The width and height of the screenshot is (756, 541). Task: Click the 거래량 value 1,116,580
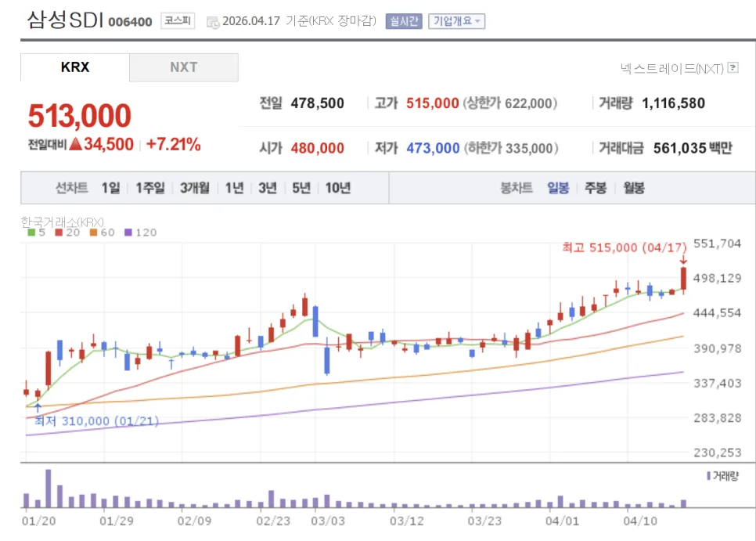click(x=674, y=103)
